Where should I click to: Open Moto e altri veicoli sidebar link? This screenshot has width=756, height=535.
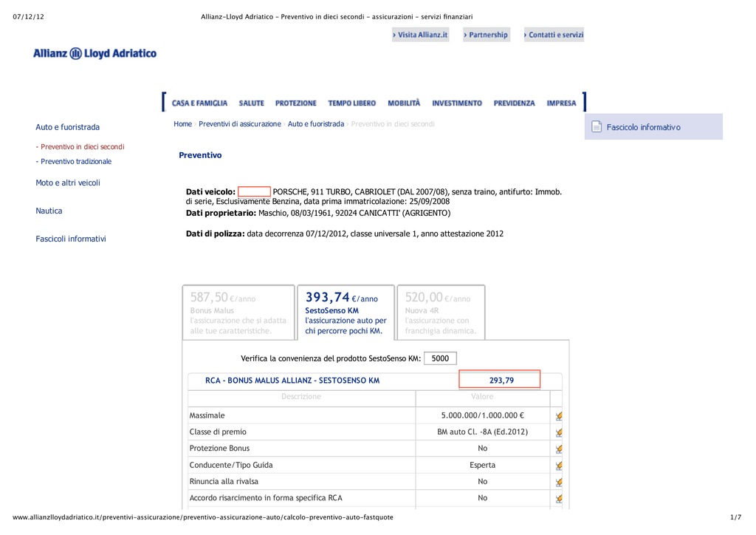(x=68, y=183)
